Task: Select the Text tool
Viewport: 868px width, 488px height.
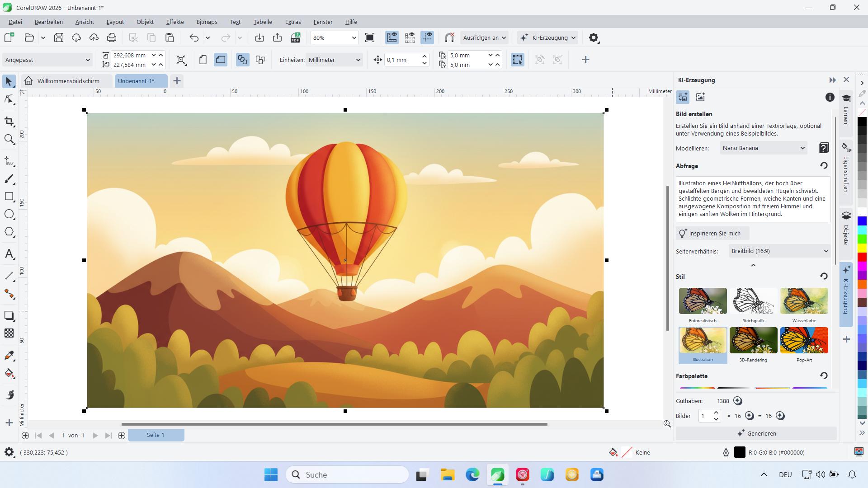Action: point(9,254)
